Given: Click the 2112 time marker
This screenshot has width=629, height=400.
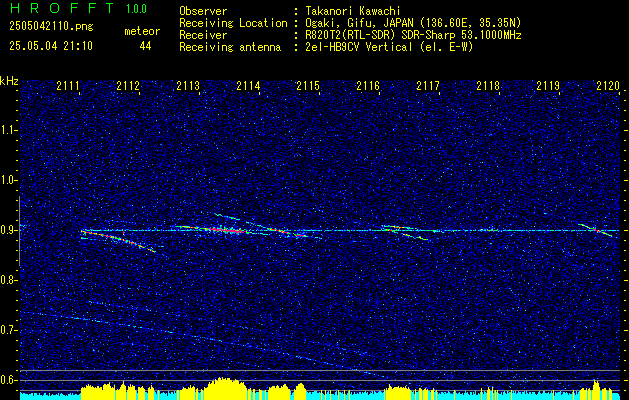Looking at the screenshot, I should point(128,85).
